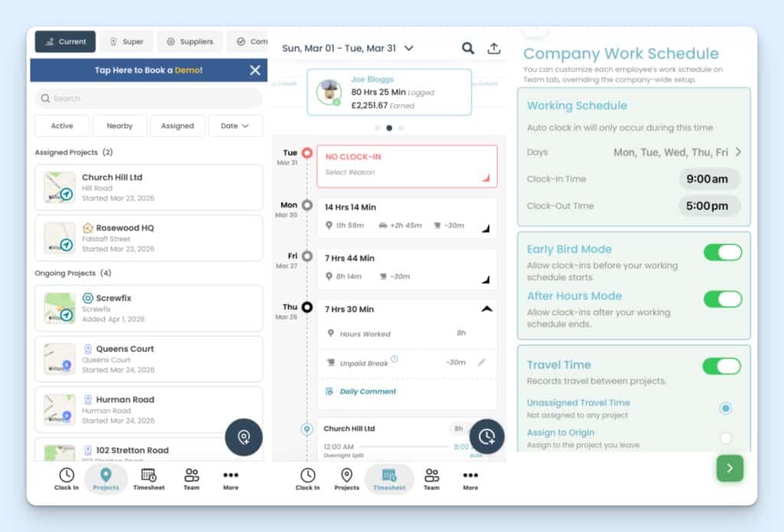Enable Early Bird Mode

(x=722, y=252)
